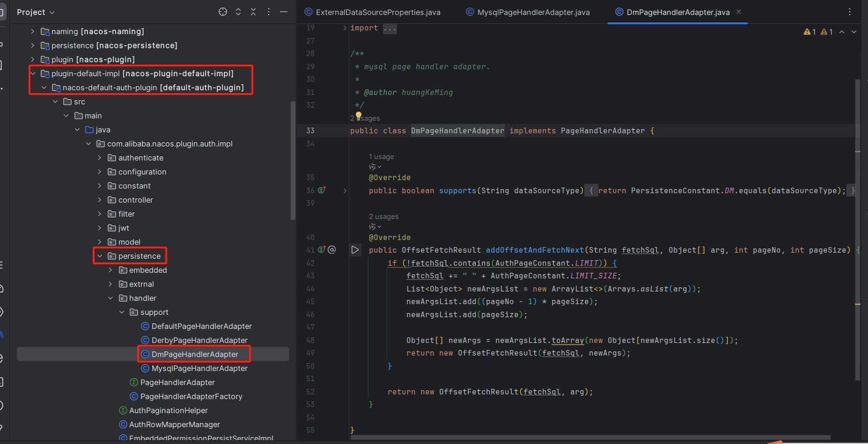The height and width of the screenshot is (444, 868).
Task: Hide the Project tool window
Action: point(284,12)
